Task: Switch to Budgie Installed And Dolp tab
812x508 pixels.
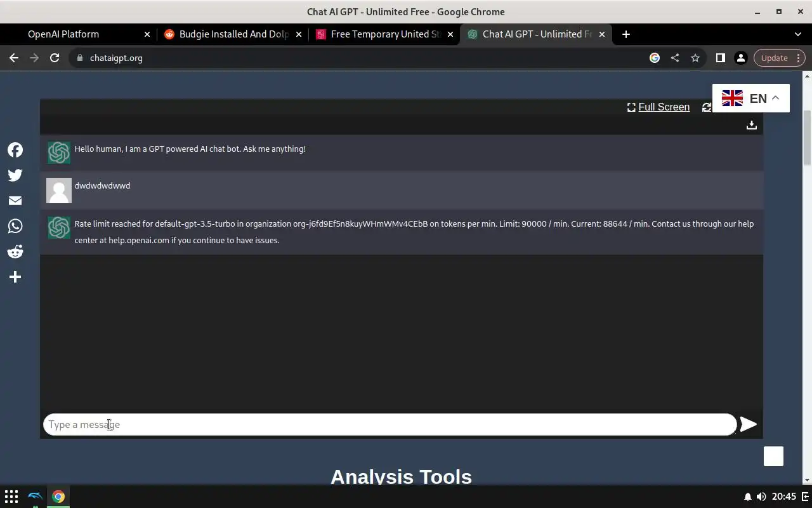Action: click(x=233, y=34)
